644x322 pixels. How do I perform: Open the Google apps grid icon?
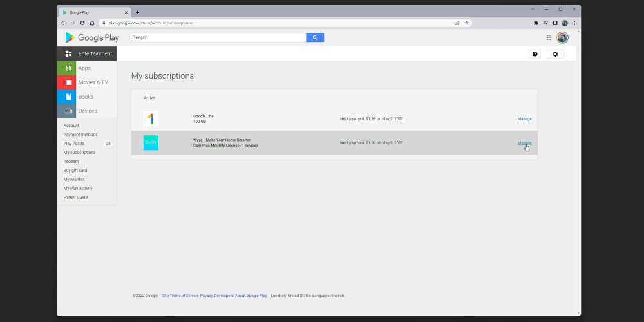(x=549, y=38)
